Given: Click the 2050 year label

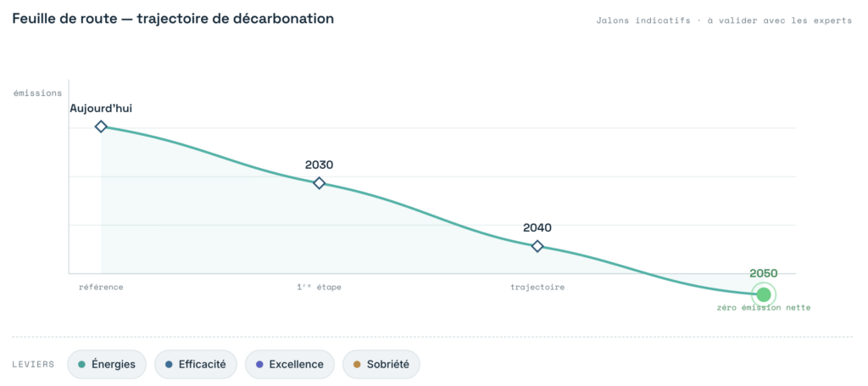Looking at the screenshot, I should (764, 273).
